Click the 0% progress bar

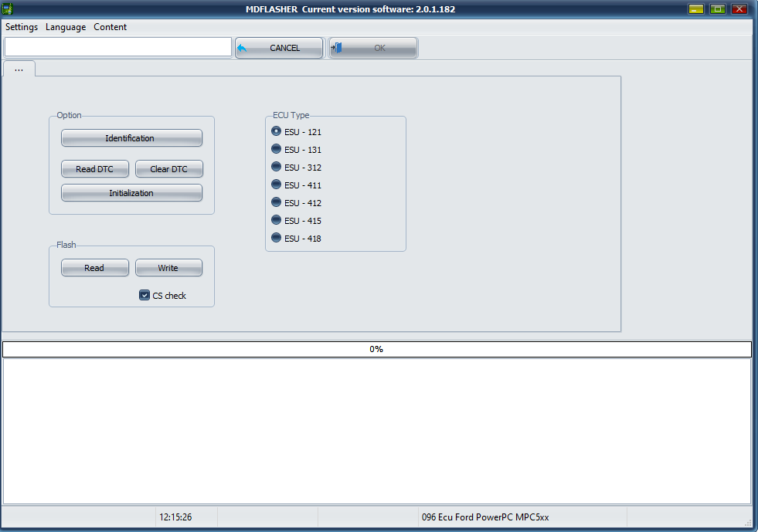coord(376,349)
